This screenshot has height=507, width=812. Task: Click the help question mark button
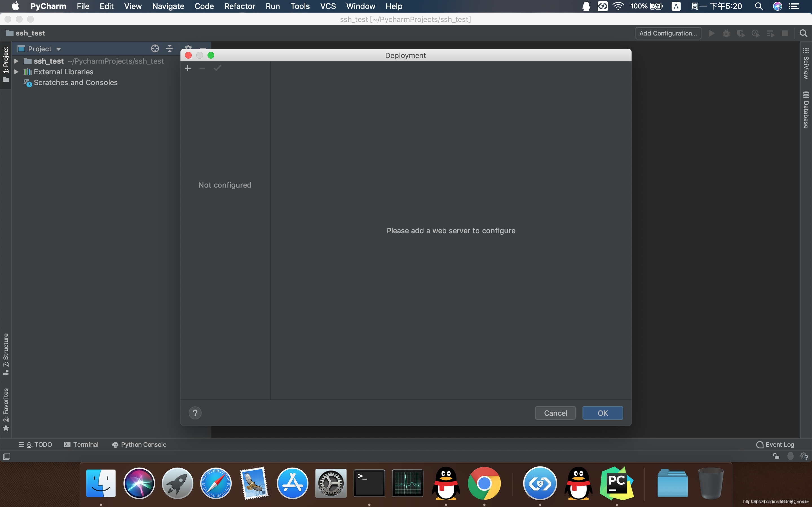click(195, 413)
